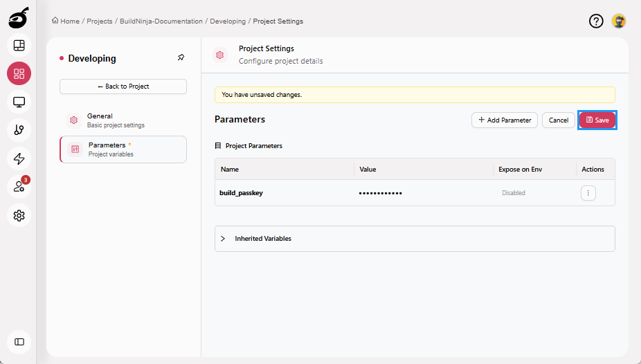
Task: Click the masked value of build_passkey
Action: (380, 193)
